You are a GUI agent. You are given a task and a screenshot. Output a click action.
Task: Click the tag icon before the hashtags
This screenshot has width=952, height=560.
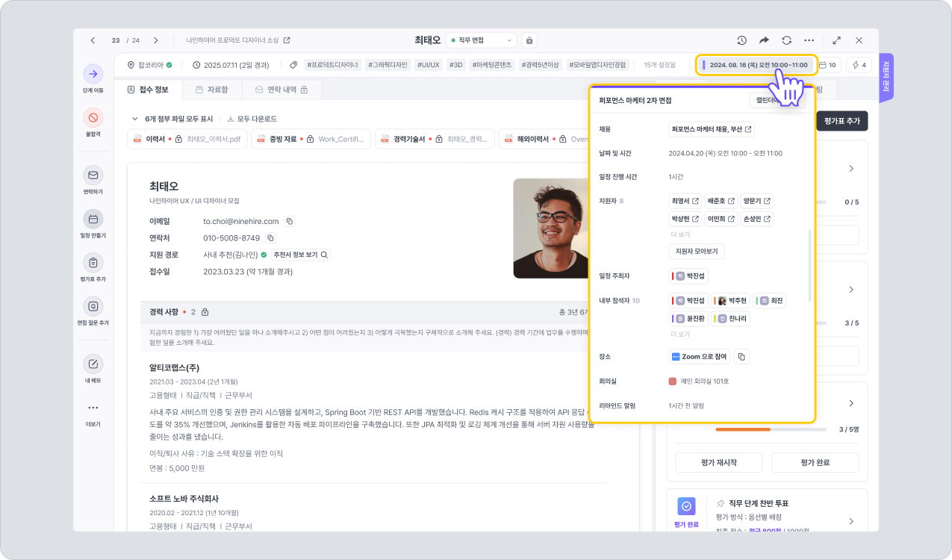coord(294,65)
